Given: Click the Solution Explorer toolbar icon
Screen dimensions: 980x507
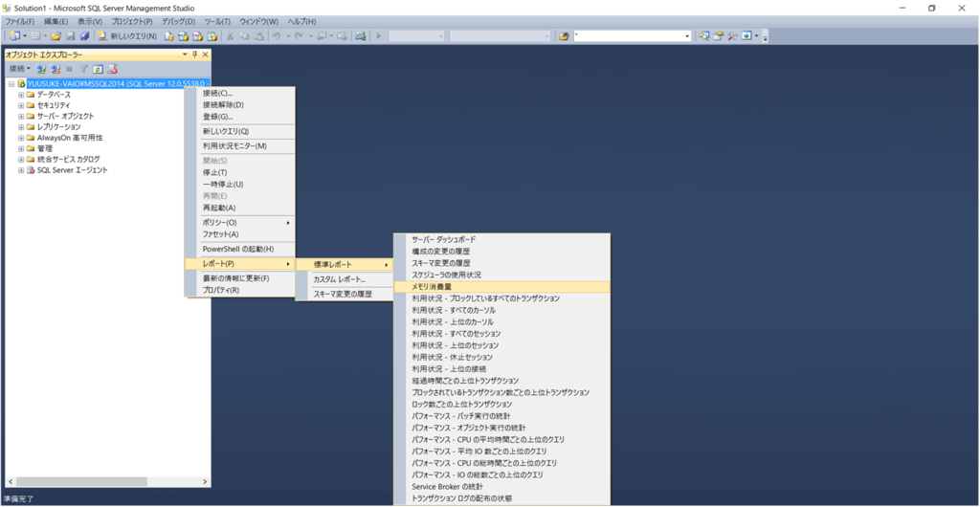Looking at the screenshot, I should pos(704,36).
